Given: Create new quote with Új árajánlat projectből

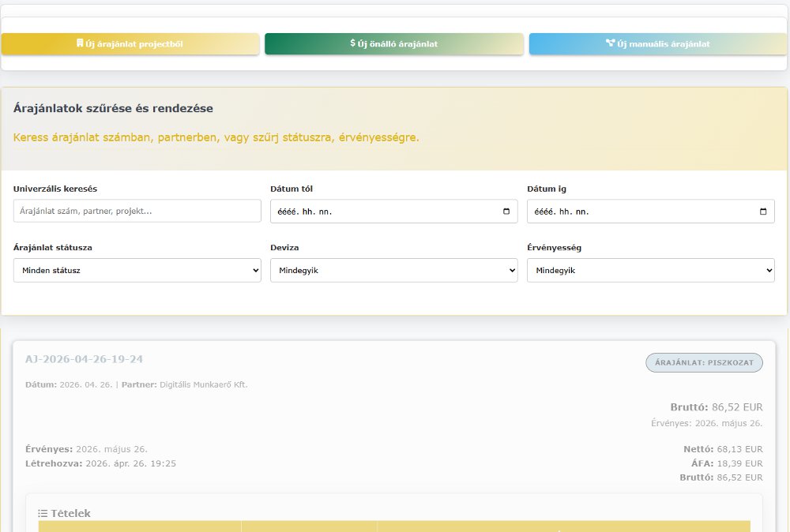Looking at the screenshot, I should [x=130, y=44].
